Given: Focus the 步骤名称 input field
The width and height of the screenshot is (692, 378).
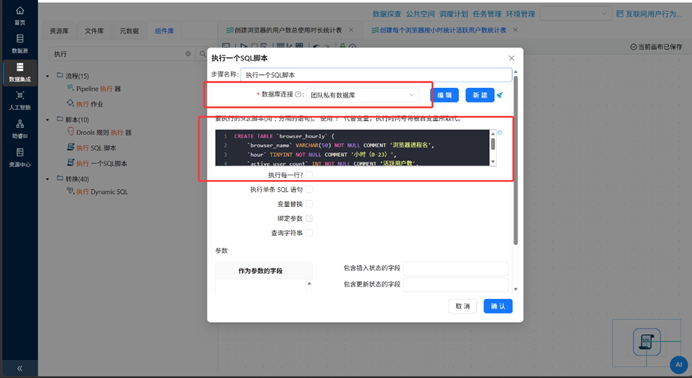Looking at the screenshot, I should click(x=376, y=75).
